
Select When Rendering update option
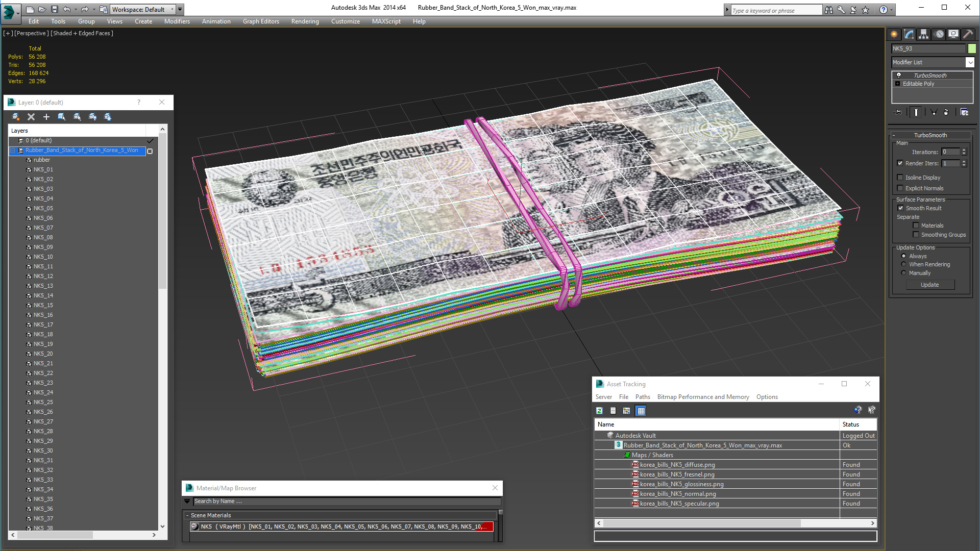pyautogui.click(x=904, y=264)
